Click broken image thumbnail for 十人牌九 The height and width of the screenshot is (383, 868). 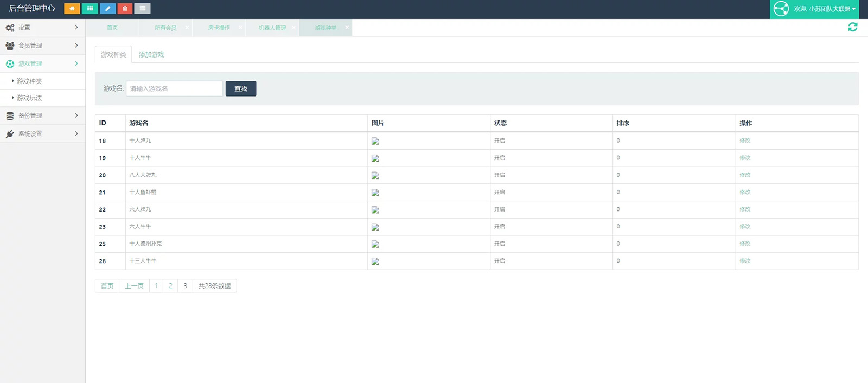375,141
